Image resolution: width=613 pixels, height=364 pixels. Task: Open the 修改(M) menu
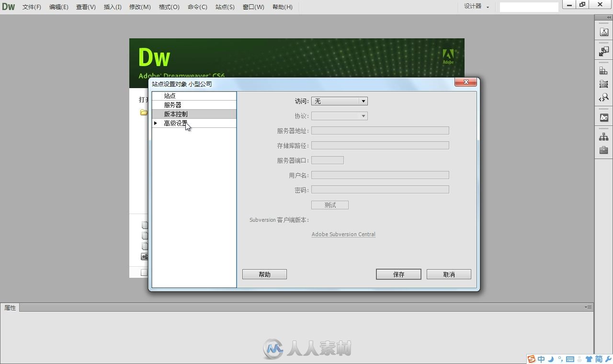pyautogui.click(x=140, y=7)
